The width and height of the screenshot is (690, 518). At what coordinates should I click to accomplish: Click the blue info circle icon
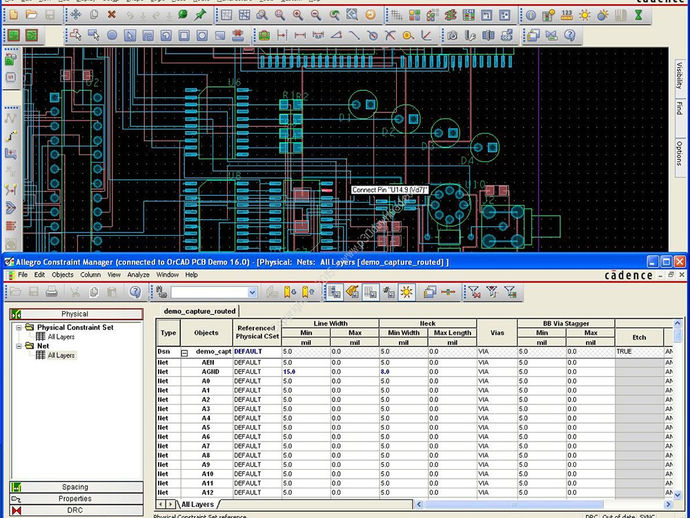tap(531, 15)
